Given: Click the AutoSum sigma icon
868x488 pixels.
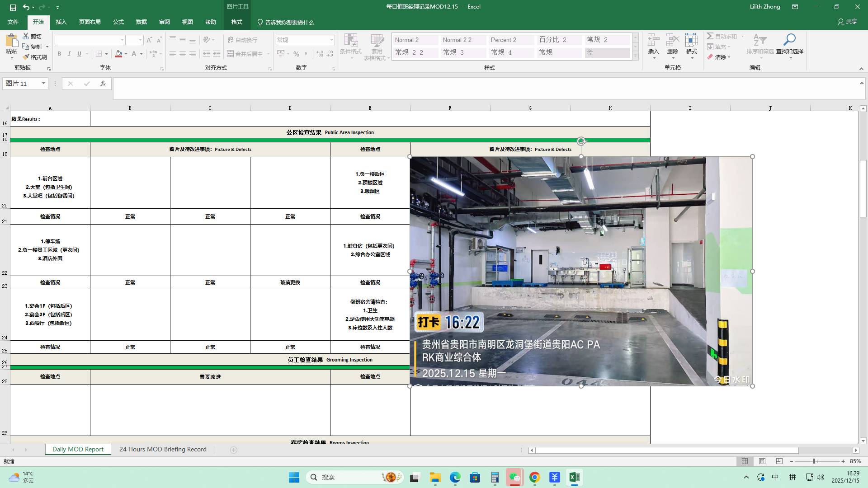Looking at the screenshot, I should pos(710,36).
